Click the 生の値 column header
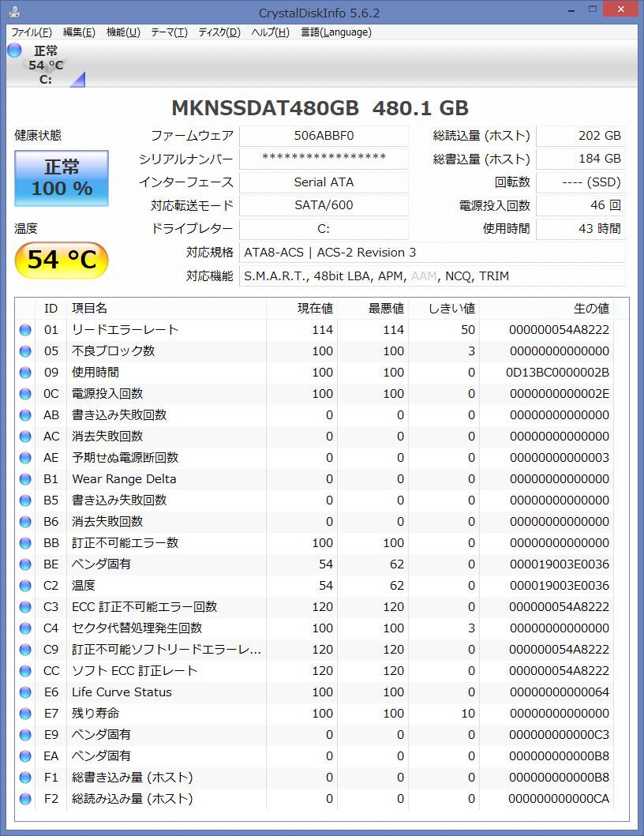 (x=546, y=308)
